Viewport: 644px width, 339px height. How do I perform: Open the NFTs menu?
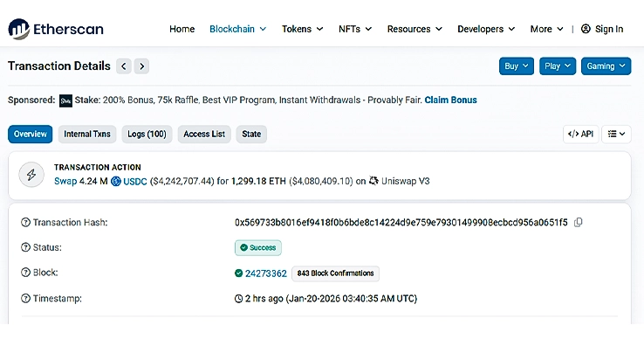pyautogui.click(x=355, y=29)
